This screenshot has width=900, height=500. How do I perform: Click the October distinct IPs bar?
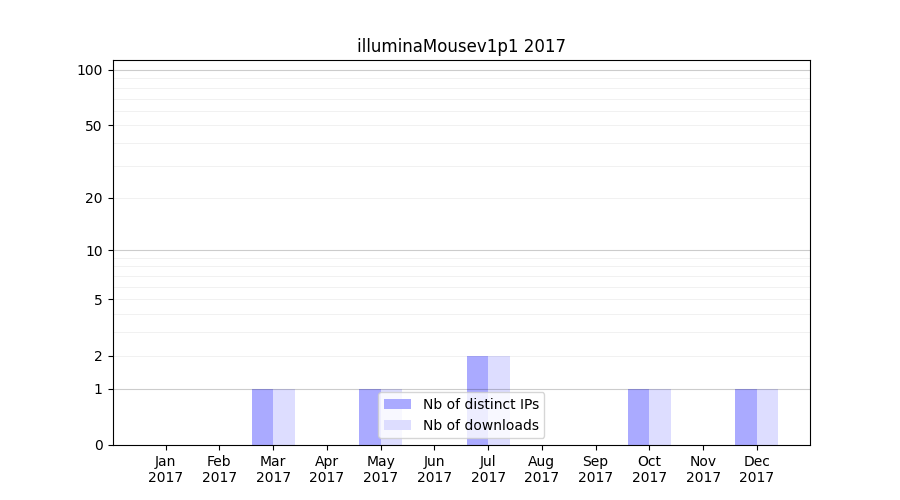pos(638,417)
